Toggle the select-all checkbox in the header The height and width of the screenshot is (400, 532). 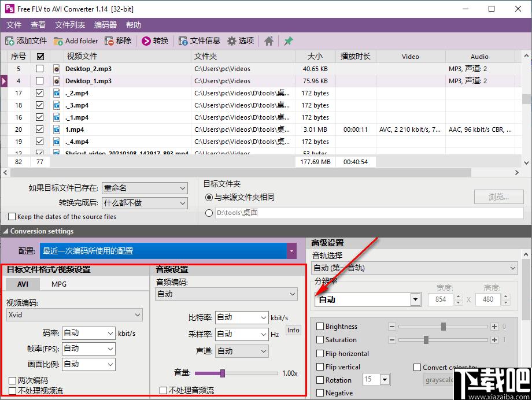point(40,57)
